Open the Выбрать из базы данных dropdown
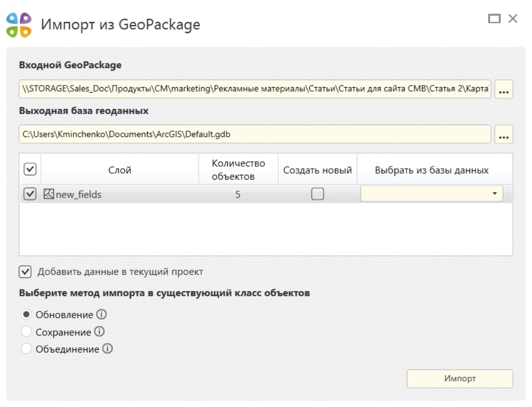This screenshot has height=407, width=532. [x=431, y=193]
